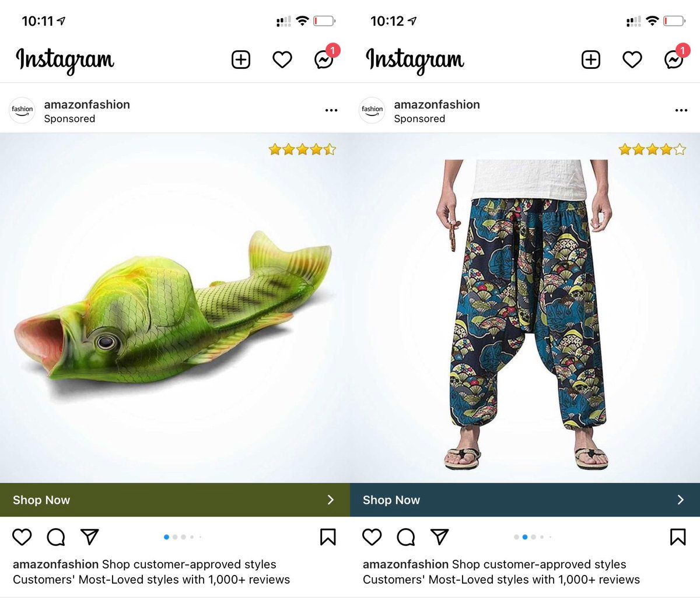The image size is (700, 600).
Task: Open three-dot options on left amazonfashion post
Action: [x=331, y=110]
